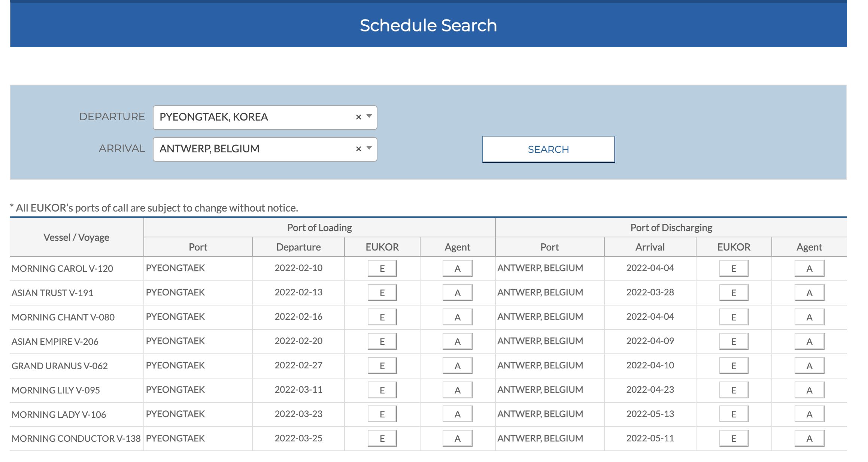Screen dimensions: 868x462
Task: Click loading Agent A for ASIAN TRUST V-191
Action: pos(457,293)
